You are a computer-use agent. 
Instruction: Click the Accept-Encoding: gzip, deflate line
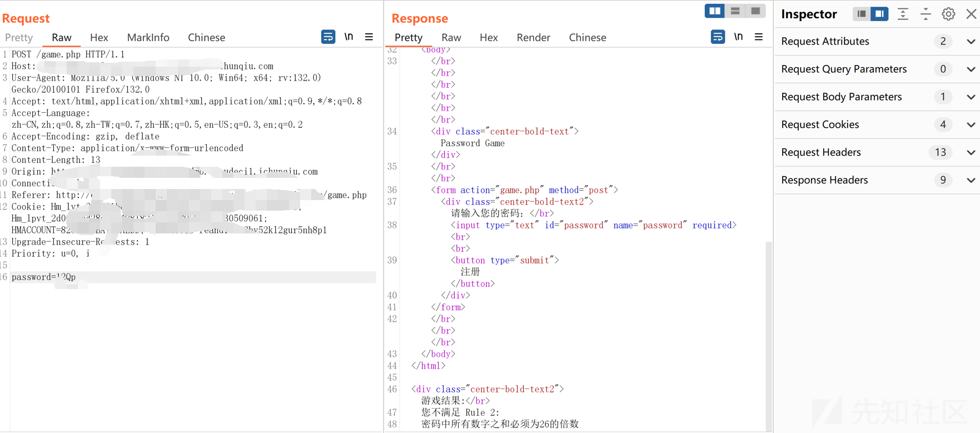pyautogui.click(x=85, y=136)
